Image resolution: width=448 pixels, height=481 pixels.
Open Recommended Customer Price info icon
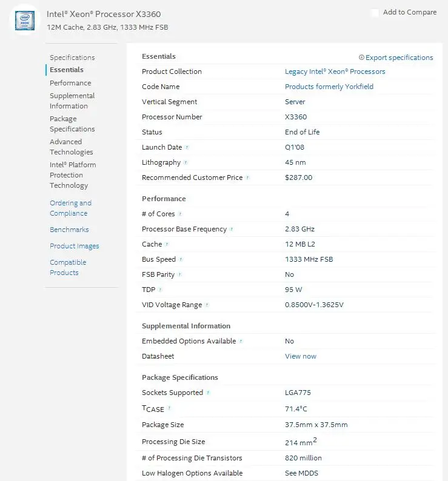click(247, 177)
